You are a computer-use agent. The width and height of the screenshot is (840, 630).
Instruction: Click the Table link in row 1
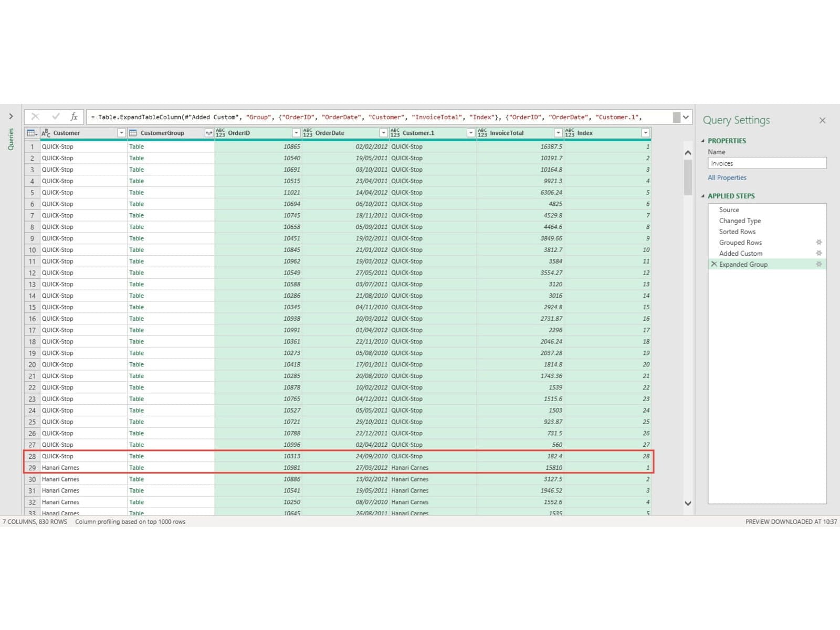(136, 146)
